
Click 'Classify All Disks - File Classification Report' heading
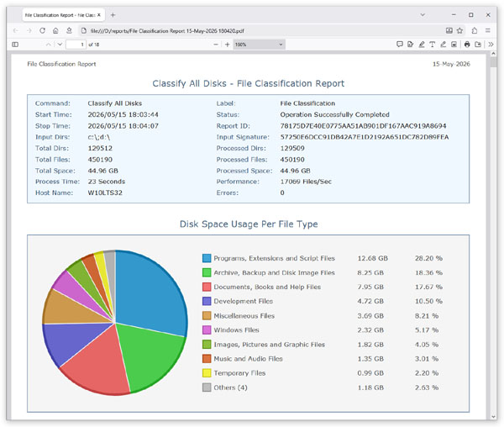click(248, 83)
